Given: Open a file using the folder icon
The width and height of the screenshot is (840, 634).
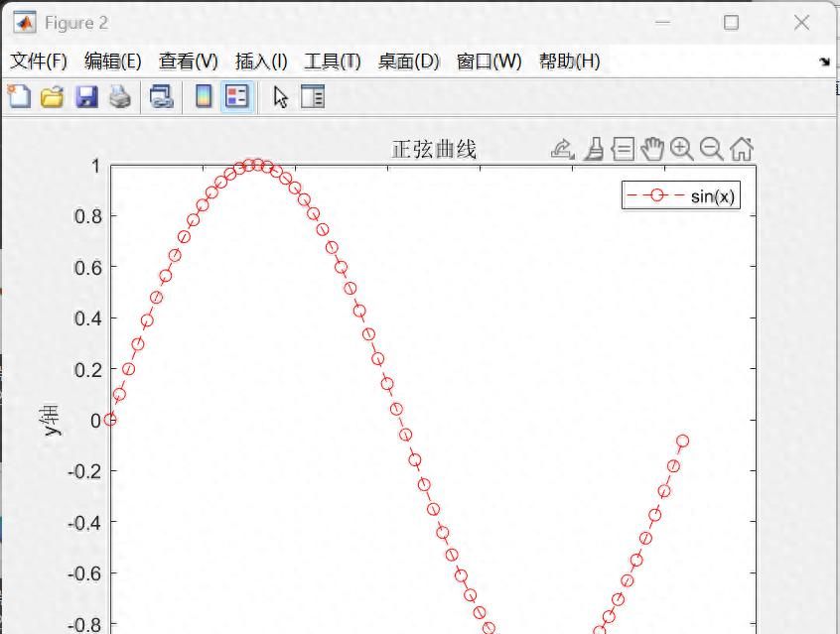Looking at the screenshot, I should click(52, 96).
